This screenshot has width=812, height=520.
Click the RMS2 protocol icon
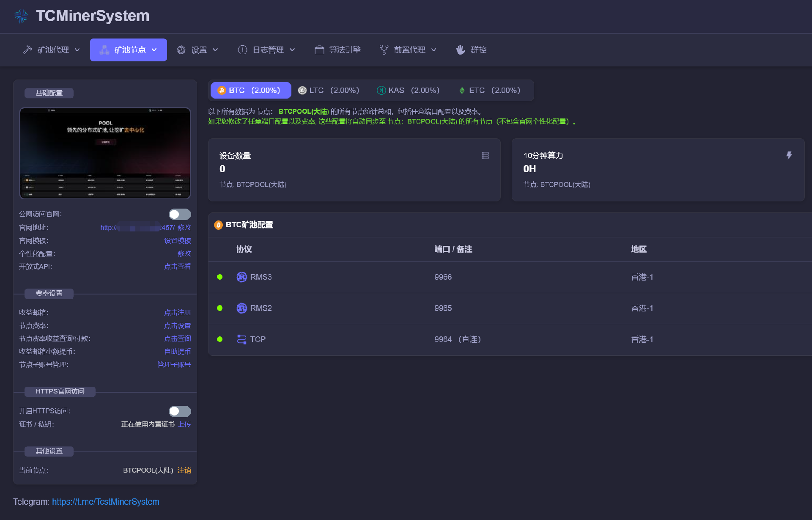click(x=241, y=308)
